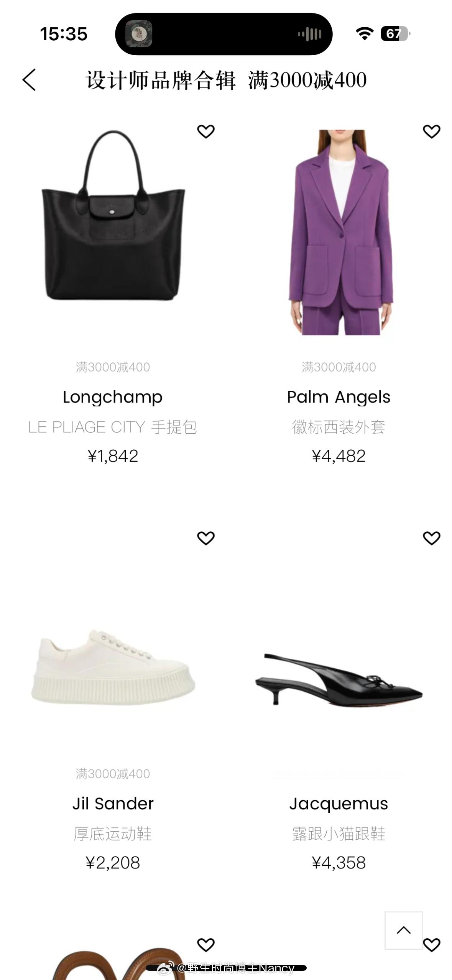Tap heart icon at bottom right corner
452x980 pixels.
tap(432, 945)
